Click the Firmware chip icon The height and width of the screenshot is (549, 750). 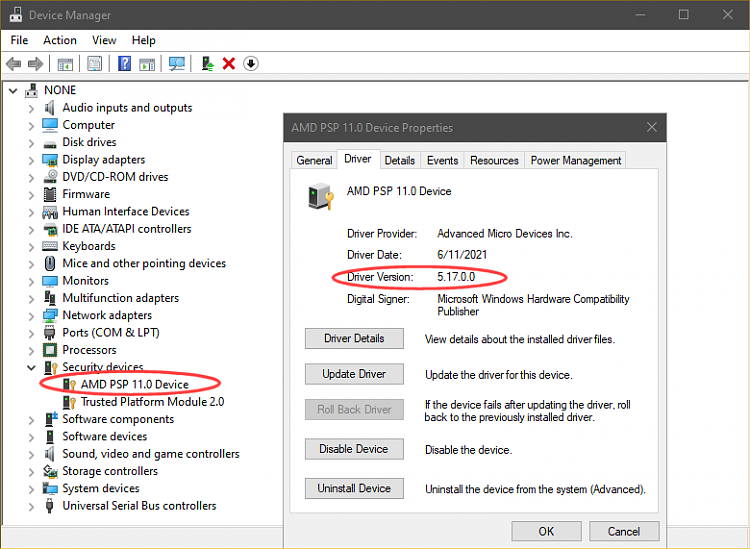click(50, 194)
